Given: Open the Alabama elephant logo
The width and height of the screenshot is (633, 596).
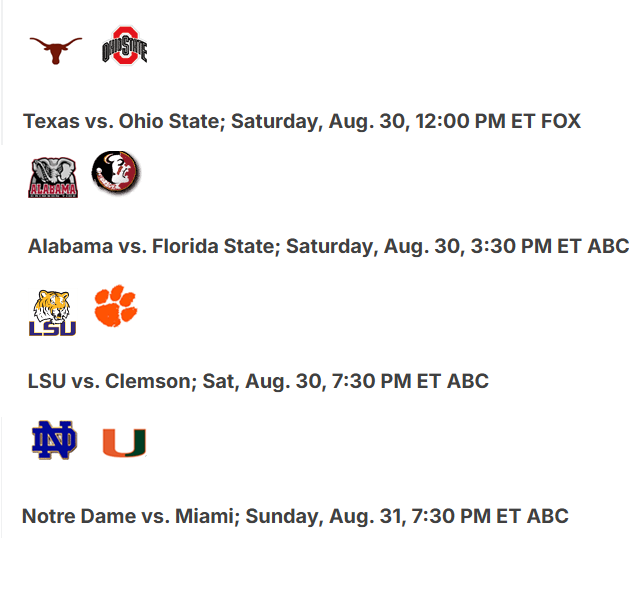Looking at the screenshot, I should 53,177.
